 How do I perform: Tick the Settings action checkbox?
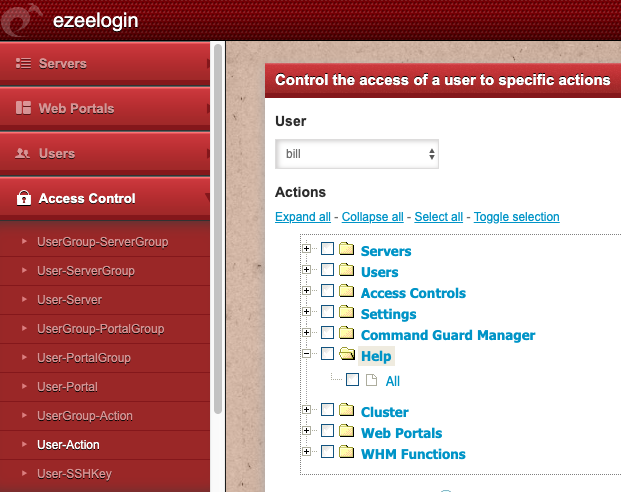click(327, 312)
